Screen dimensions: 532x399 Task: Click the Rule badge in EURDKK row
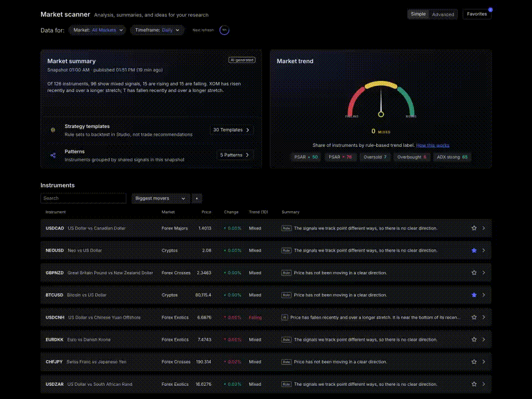287,340
